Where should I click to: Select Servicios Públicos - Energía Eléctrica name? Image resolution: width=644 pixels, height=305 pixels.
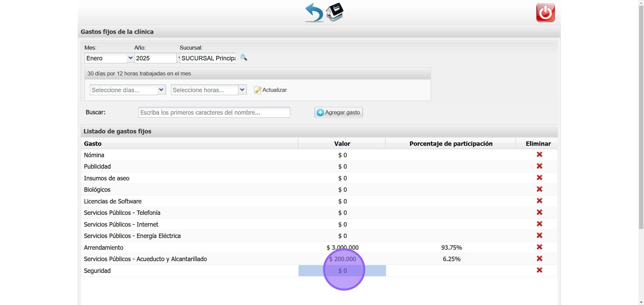[x=132, y=236]
